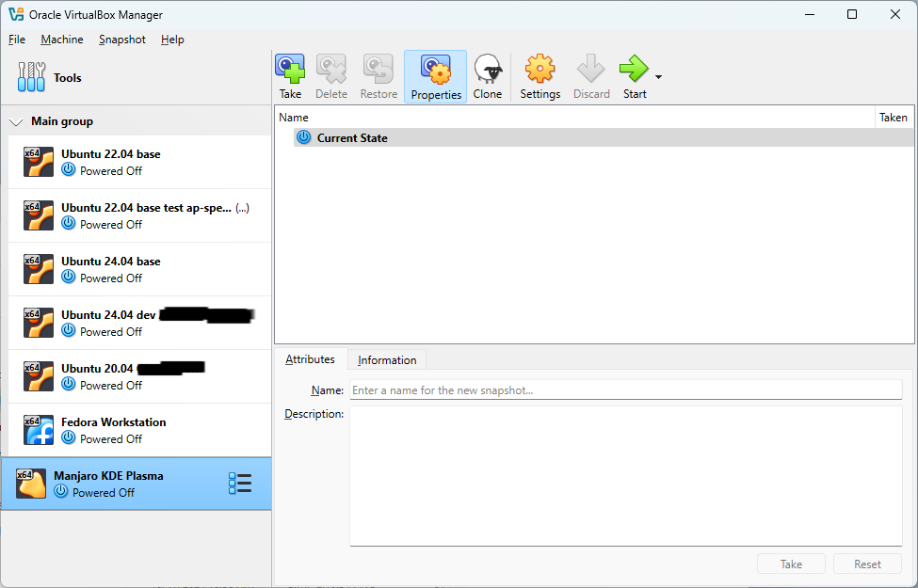Open the Help menu
Viewport: 918px width, 588px height.
point(172,40)
